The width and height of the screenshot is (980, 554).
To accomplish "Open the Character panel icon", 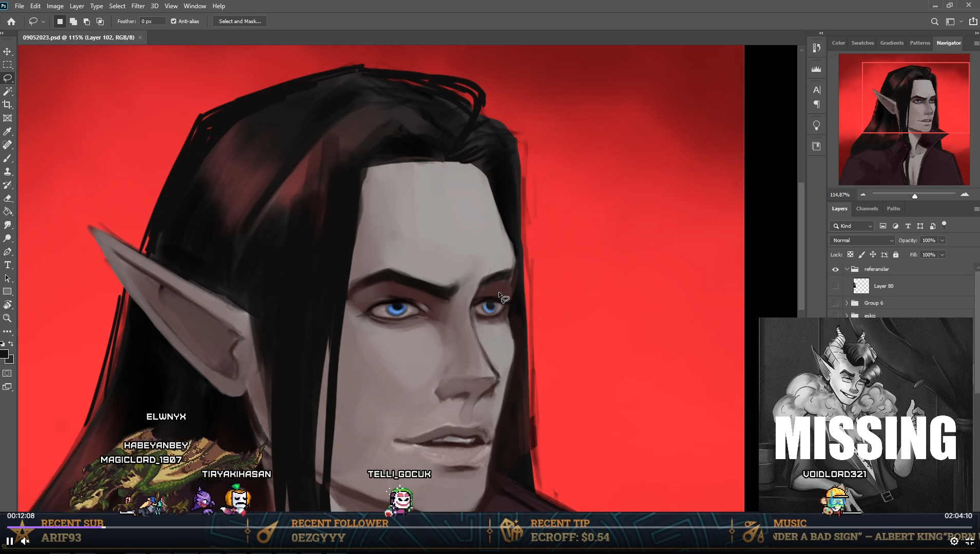I will tap(816, 90).
